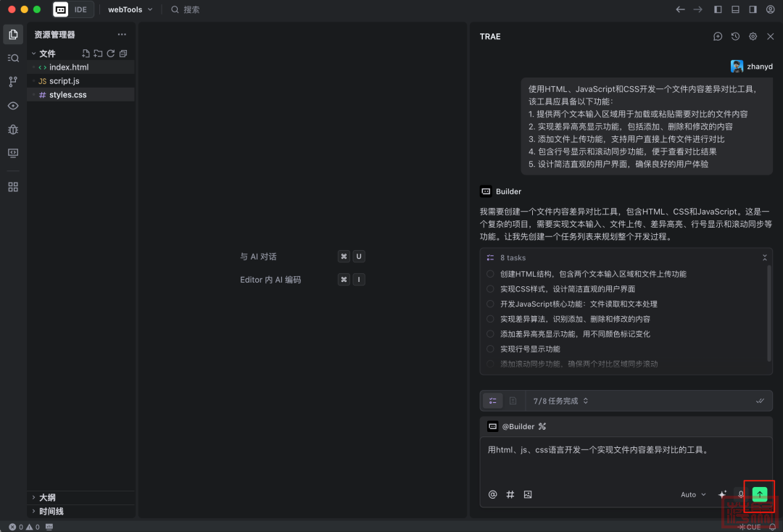This screenshot has height=532, width=783.
Task: Toggle the left primary sidebar layout
Action: 718,9
